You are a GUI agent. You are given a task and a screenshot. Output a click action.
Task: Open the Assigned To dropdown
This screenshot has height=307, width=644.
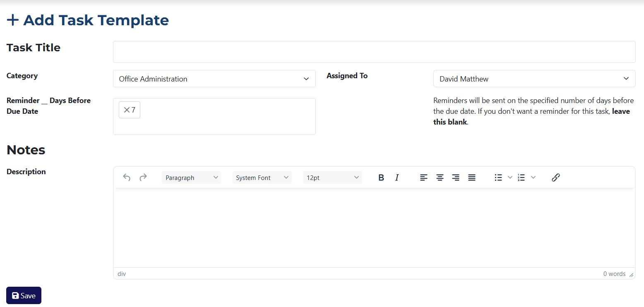pyautogui.click(x=534, y=79)
